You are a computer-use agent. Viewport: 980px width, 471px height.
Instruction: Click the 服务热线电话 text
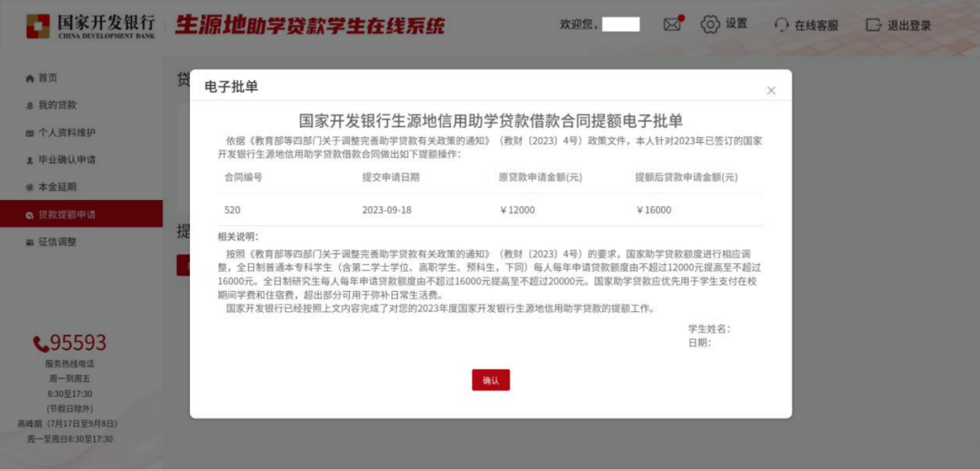pos(70,364)
